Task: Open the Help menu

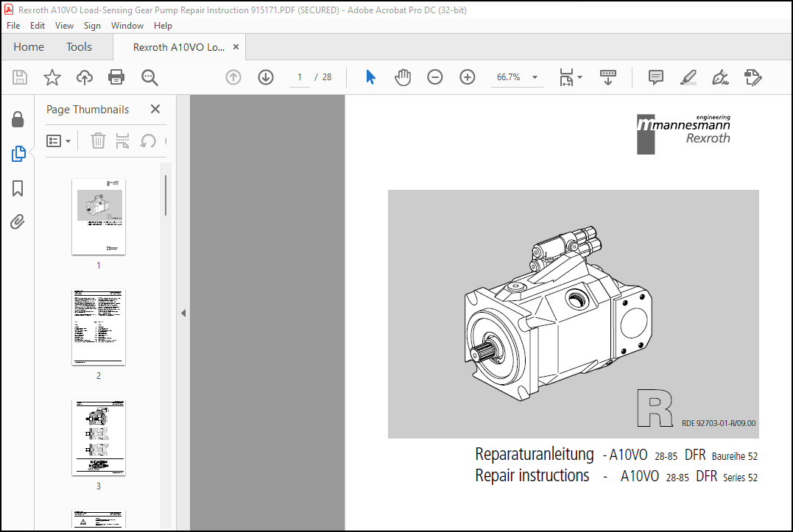Action: click(163, 25)
